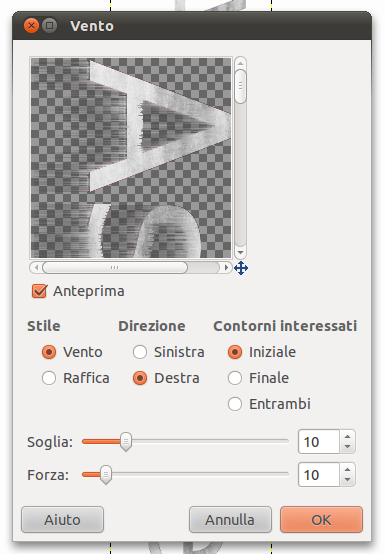Screen dimensions: 385x554
Task: Choose Sinistra as wind direction
Action: (x=140, y=352)
